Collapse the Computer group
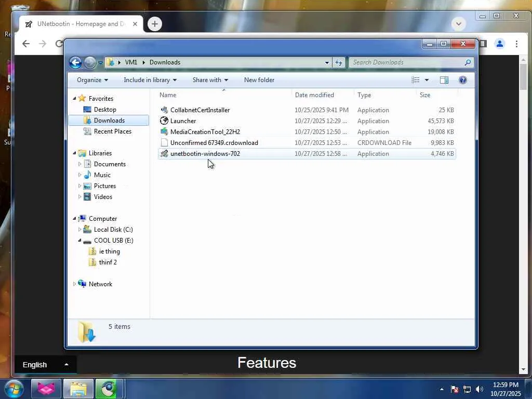Screen dimensions: 532x399 tap(75, 219)
